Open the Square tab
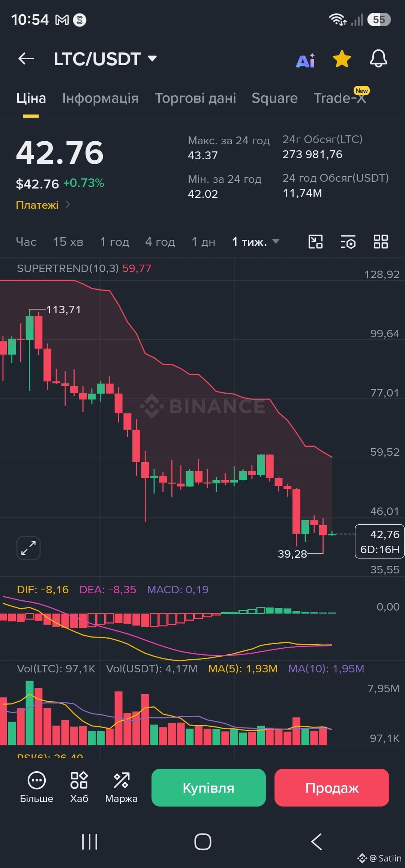 point(274,98)
